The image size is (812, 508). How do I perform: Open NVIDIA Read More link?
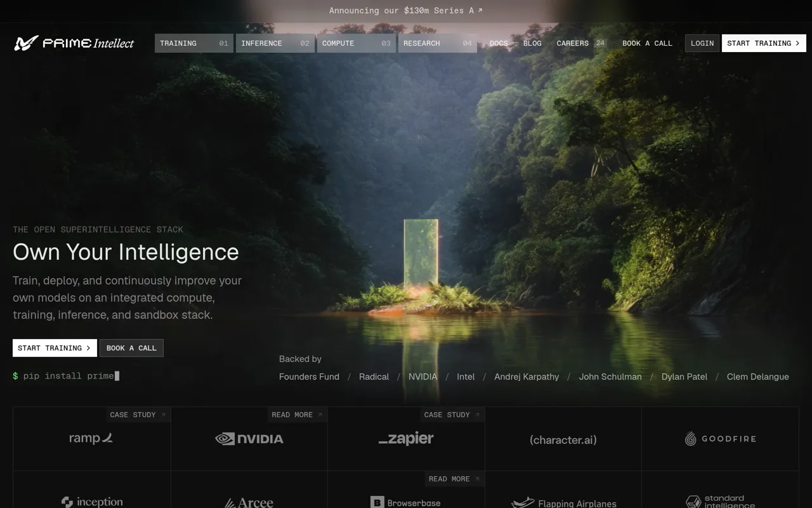297,415
